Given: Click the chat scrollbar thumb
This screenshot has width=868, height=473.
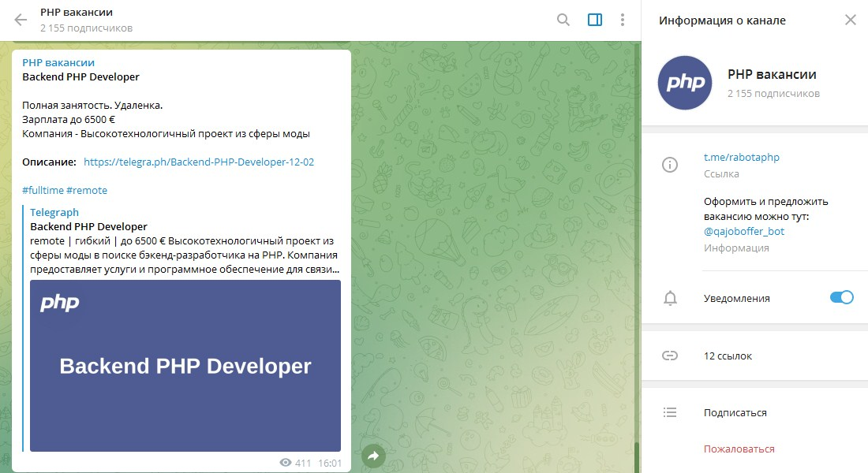Looking at the screenshot, I should 637,457.
